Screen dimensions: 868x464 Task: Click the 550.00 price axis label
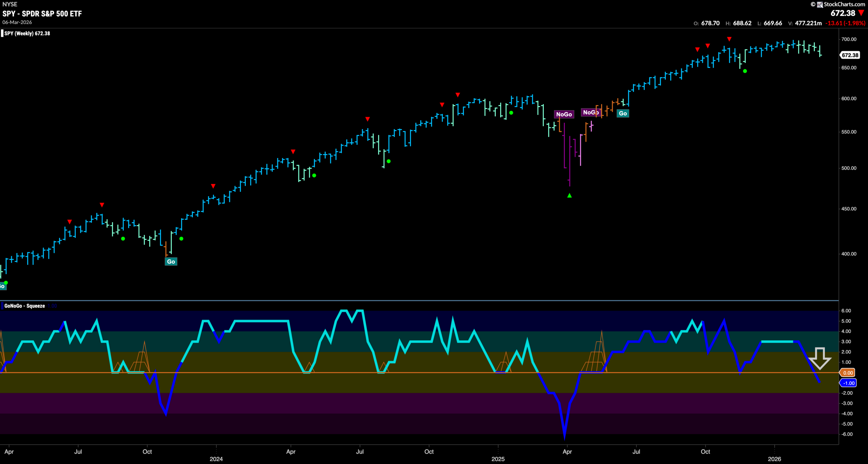[x=849, y=132]
